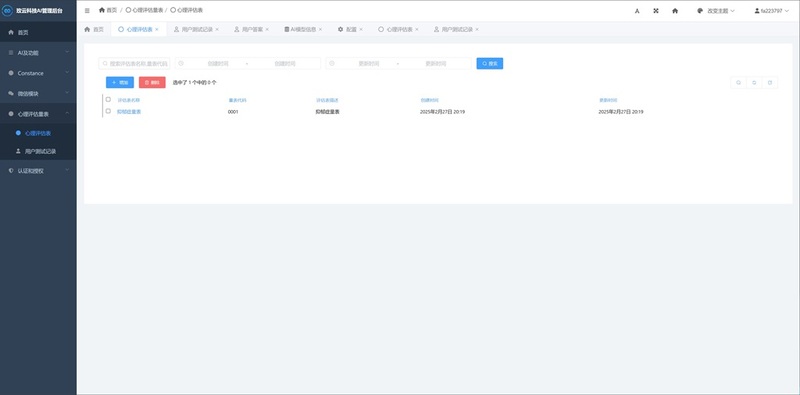Click the blue 增加 add button
Viewport: 800px width, 395px height.
point(120,82)
